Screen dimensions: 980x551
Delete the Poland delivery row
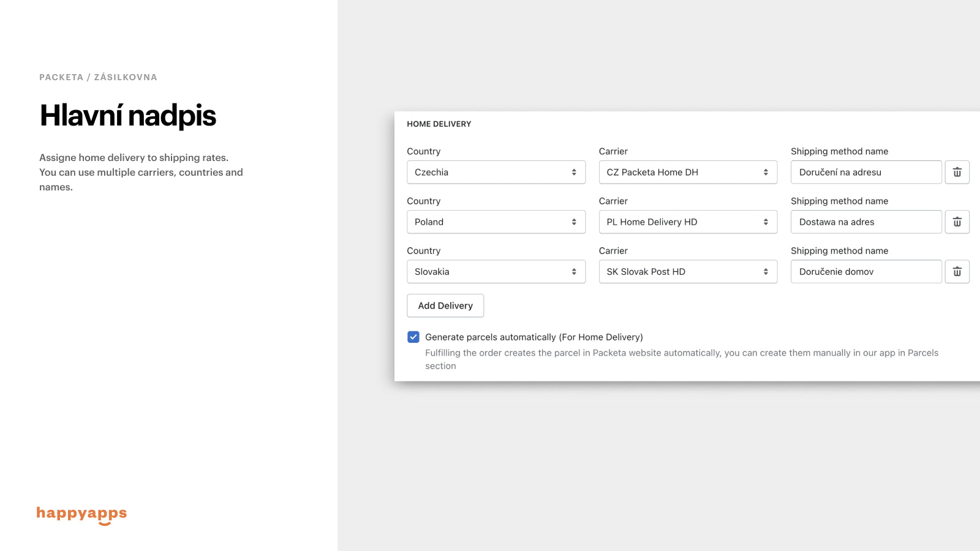coord(957,222)
